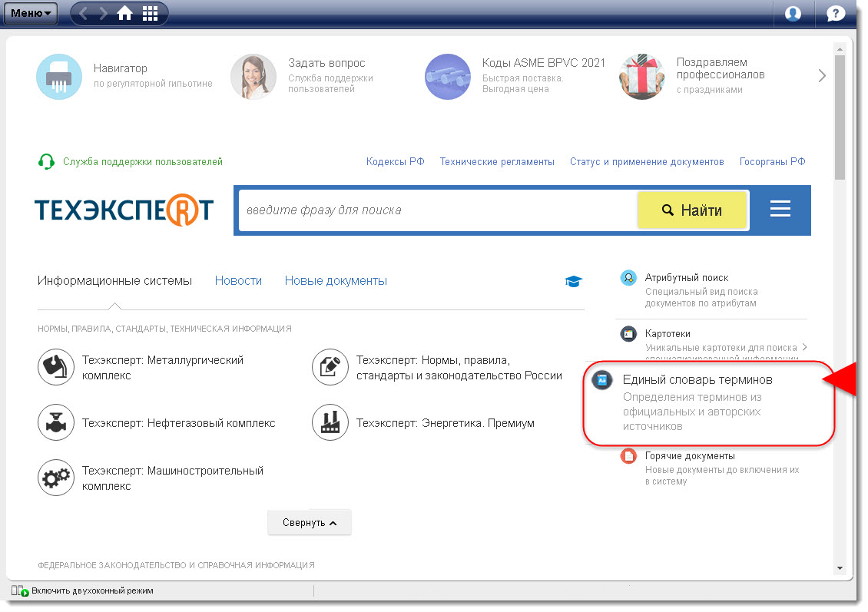Click the vertical scrollbar thumb
Screen dimensions: 868x612
840,117
